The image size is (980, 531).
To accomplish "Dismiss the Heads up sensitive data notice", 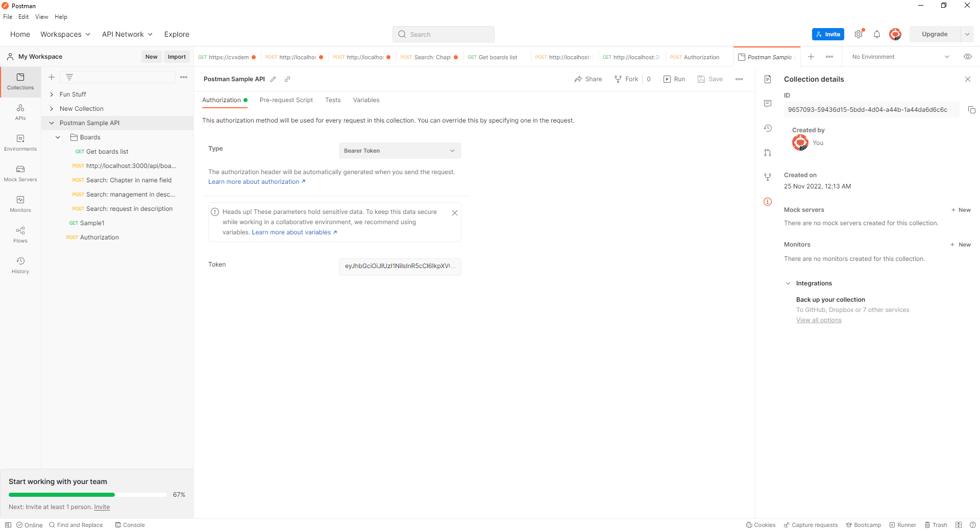I will 455,213.
